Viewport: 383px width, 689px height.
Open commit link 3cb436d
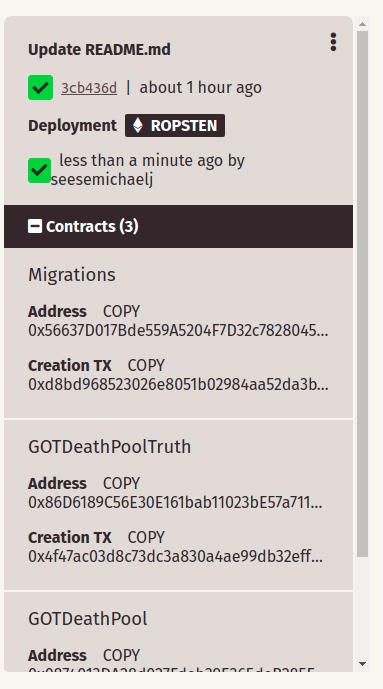pyautogui.click(x=89, y=88)
